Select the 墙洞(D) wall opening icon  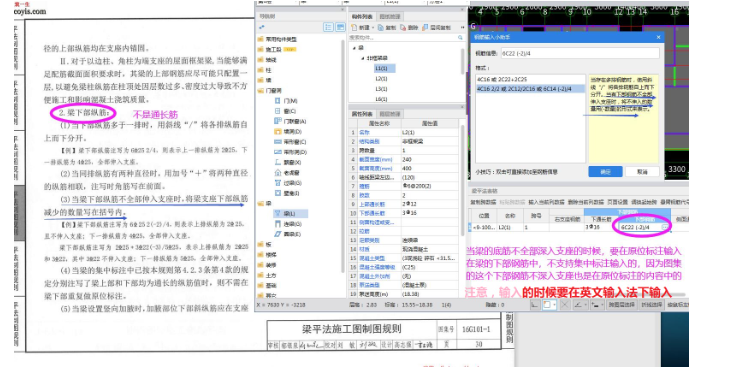(x=278, y=131)
